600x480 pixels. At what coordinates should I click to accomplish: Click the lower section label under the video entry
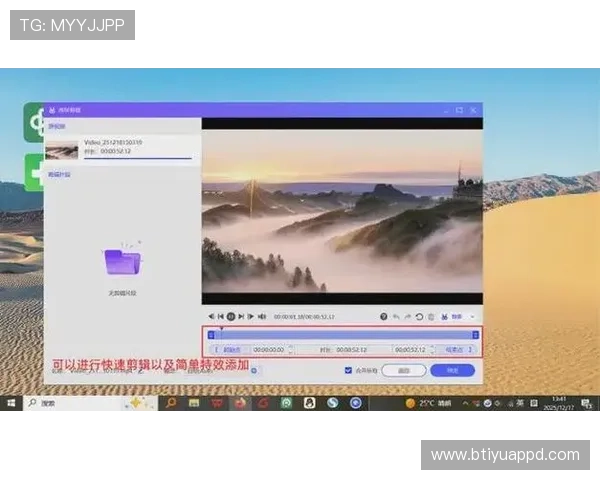59,175
